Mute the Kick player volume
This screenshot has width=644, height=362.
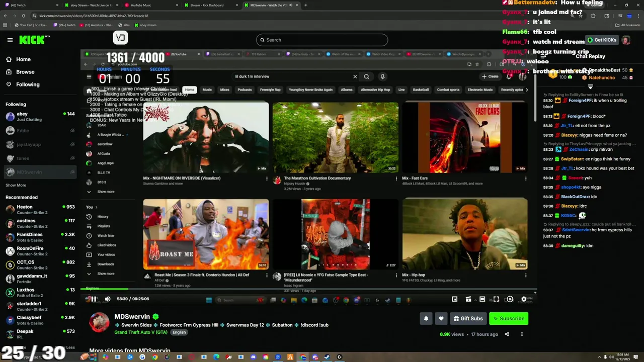pos(108,299)
